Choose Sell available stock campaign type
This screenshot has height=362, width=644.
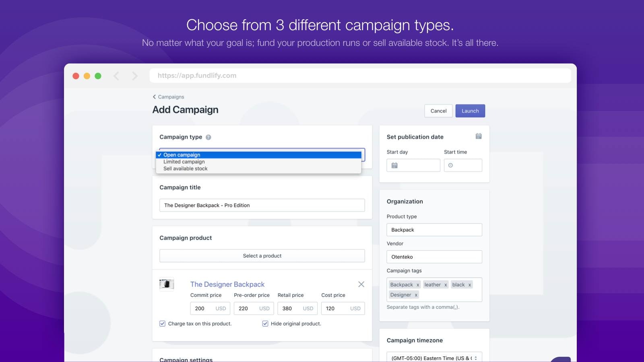(185, 169)
